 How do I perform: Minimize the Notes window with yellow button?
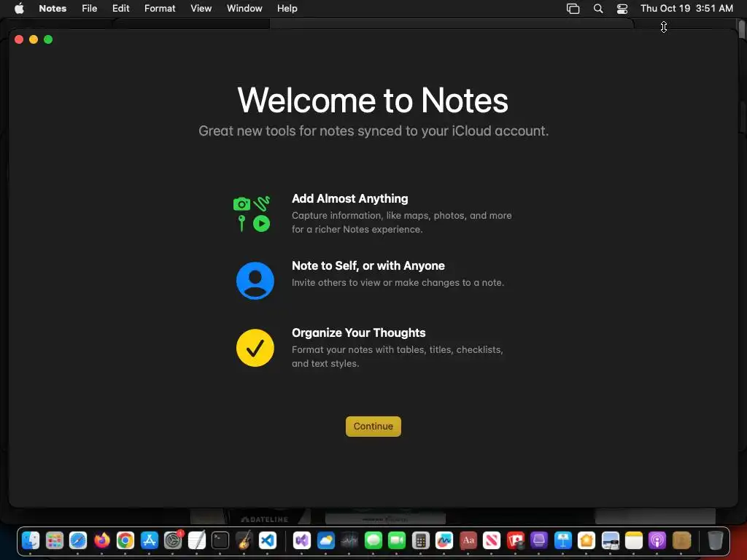34,39
